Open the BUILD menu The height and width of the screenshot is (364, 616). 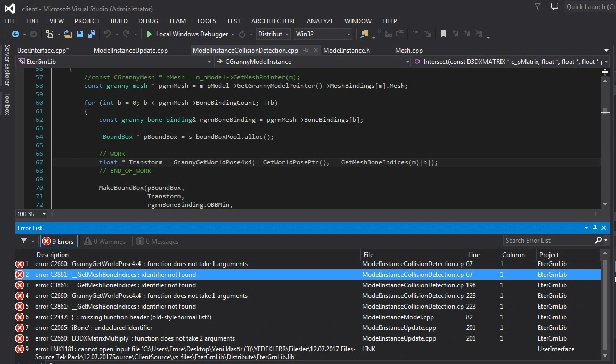[x=119, y=21]
